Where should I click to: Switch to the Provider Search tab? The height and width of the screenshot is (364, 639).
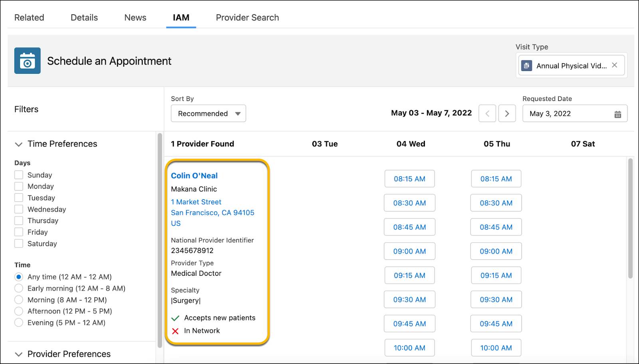(x=247, y=17)
